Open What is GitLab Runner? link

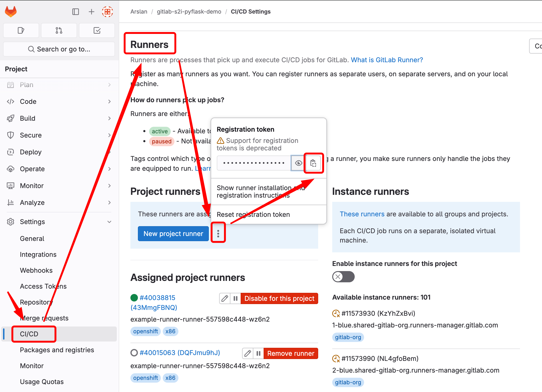[x=387, y=60]
